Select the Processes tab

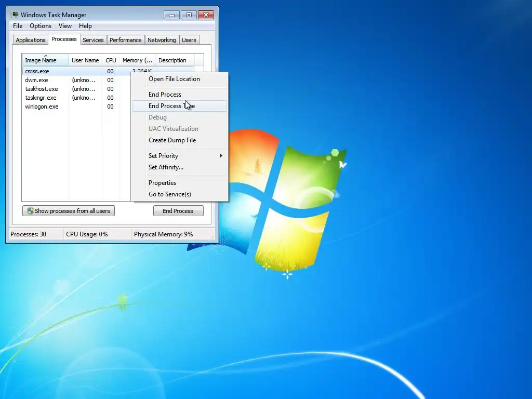click(64, 39)
